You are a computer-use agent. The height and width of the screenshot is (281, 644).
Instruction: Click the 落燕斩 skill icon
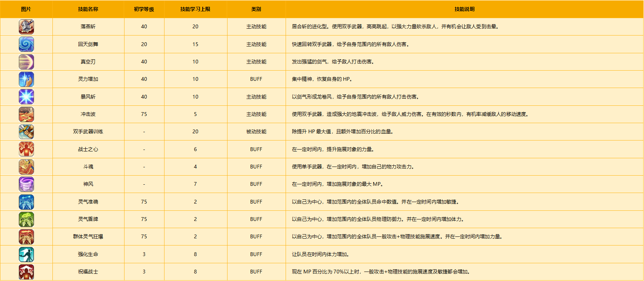[x=26, y=27]
